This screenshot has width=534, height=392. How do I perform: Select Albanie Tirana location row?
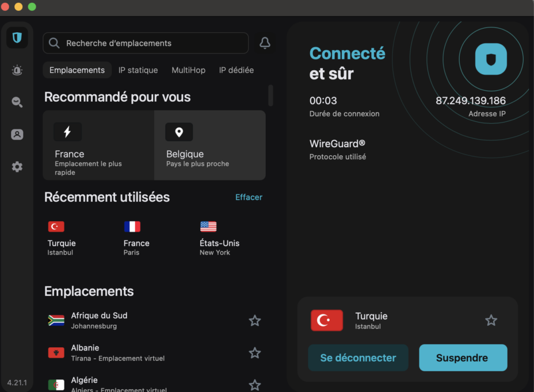(155, 353)
